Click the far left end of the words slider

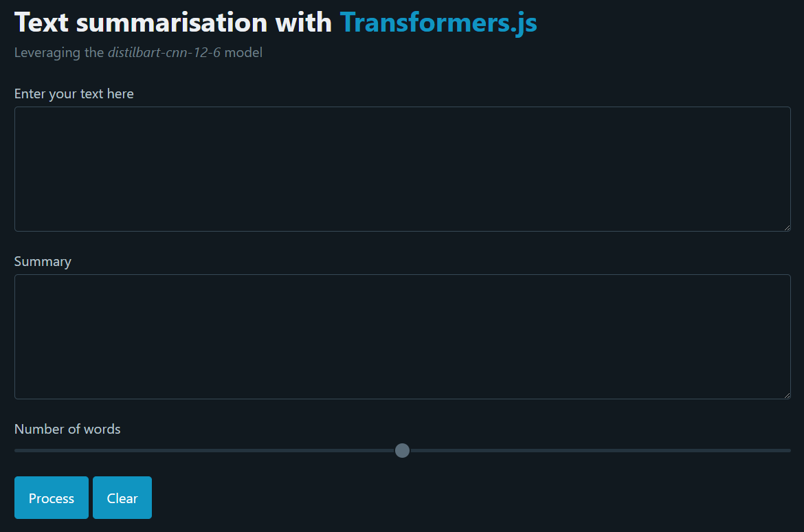point(16,450)
